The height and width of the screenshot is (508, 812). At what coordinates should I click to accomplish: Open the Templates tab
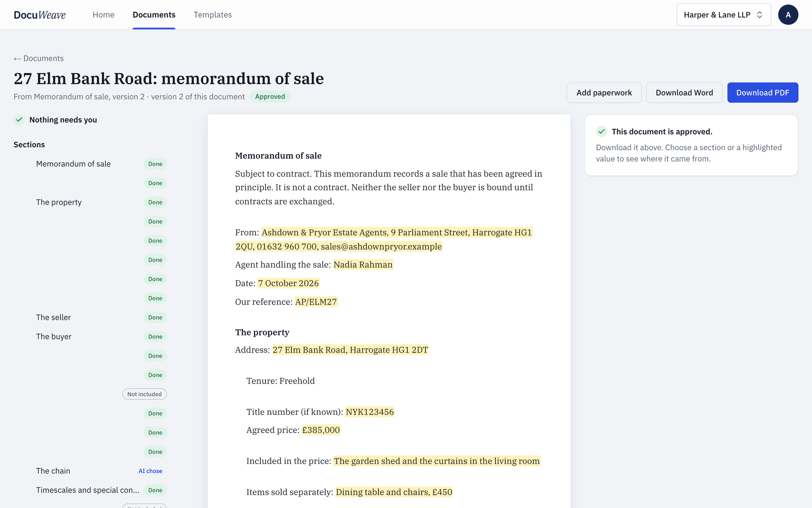coord(212,15)
